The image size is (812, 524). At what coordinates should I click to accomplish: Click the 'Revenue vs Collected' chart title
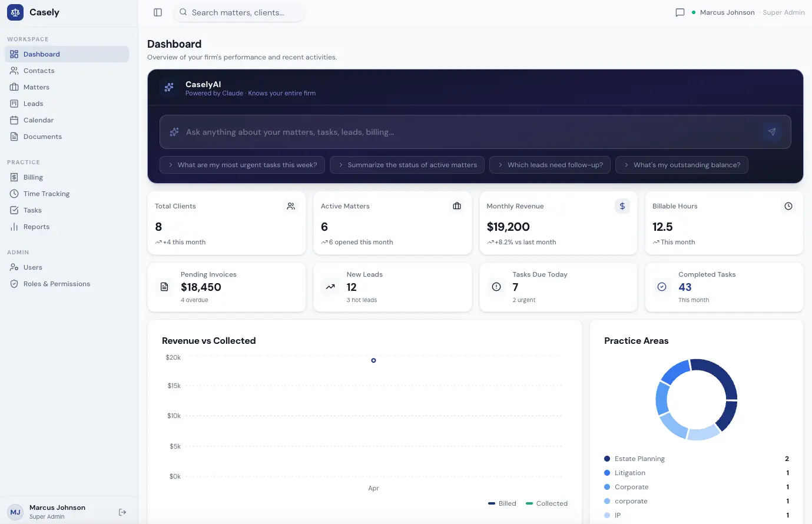point(209,341)
